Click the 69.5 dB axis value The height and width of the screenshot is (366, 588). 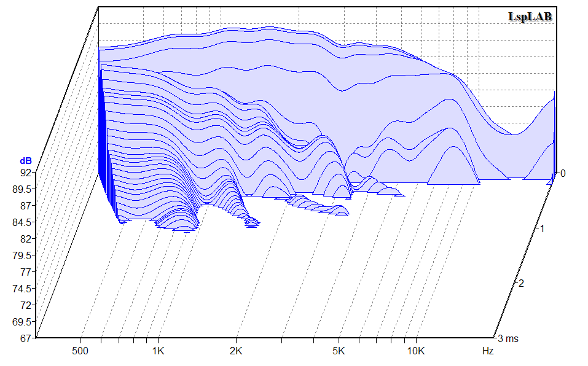point(22,322)
